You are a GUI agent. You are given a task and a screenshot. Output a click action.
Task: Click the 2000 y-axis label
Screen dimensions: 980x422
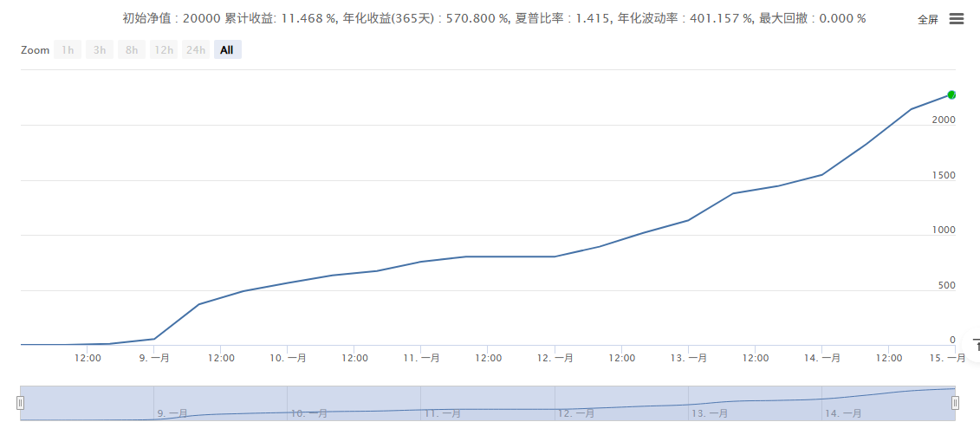(x=943, y=120)
